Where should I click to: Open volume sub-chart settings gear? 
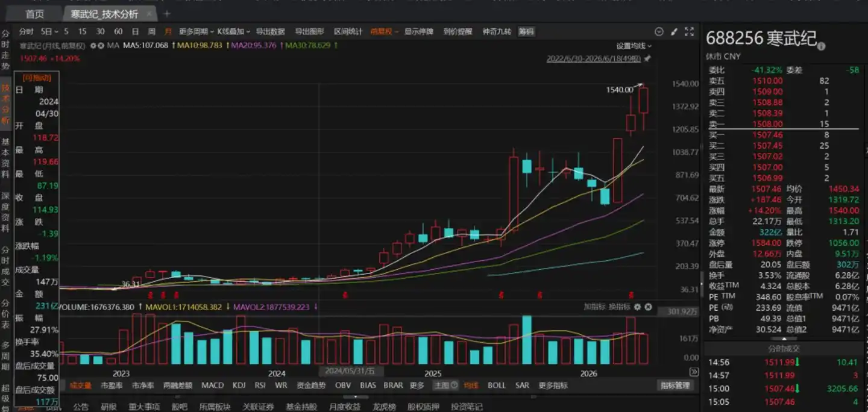coord(637,307)
